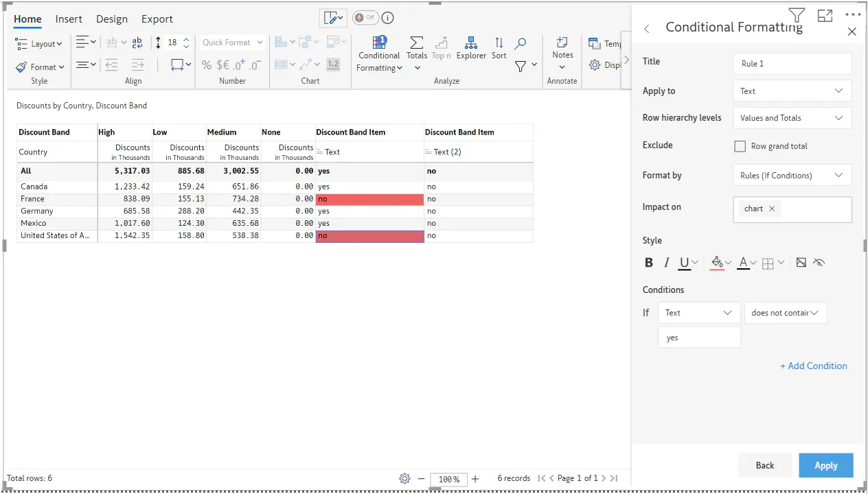The width and height of the screenshot is (868, 494).
Task: Expand the ribbon with right chevron
Action: pyautogui.click(x=626, y=60)
